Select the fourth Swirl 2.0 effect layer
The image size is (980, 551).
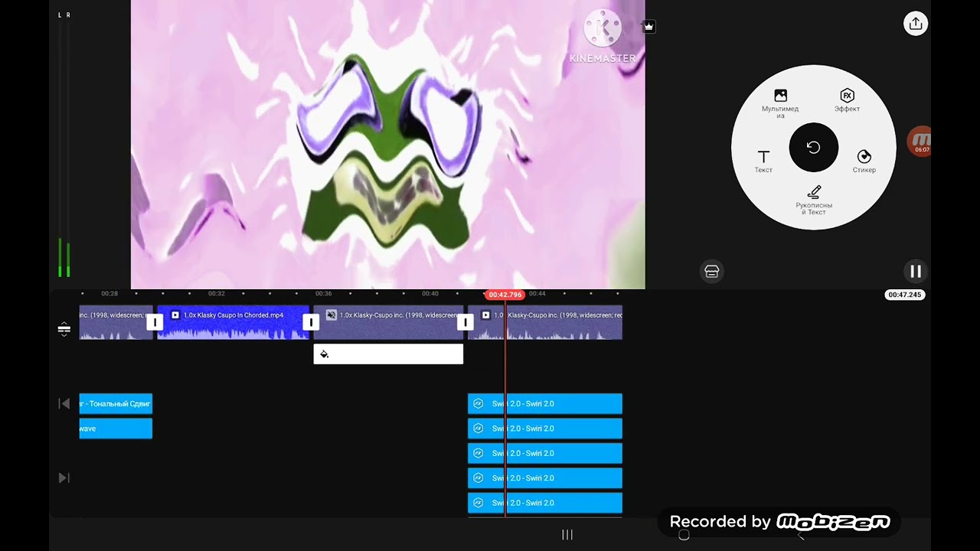tap(545, 478)
